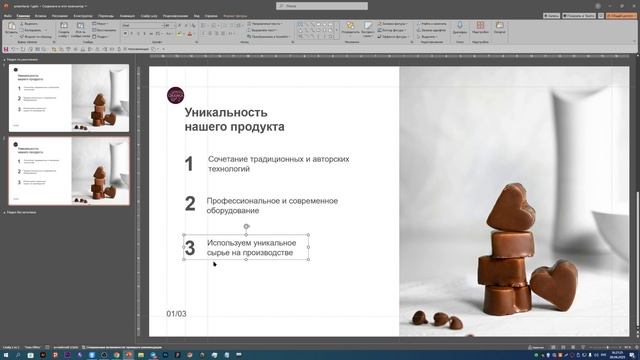Toggle Bold formatting

coord(125,33)
